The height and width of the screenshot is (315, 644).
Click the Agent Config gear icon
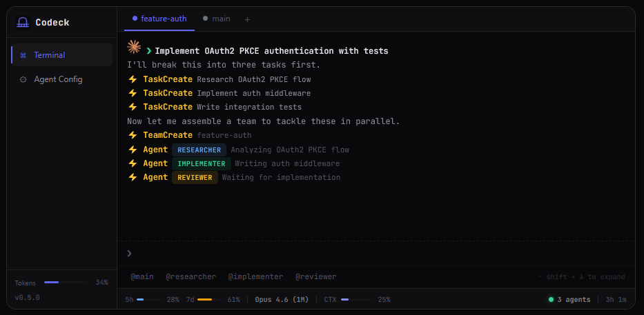point(23,79)
